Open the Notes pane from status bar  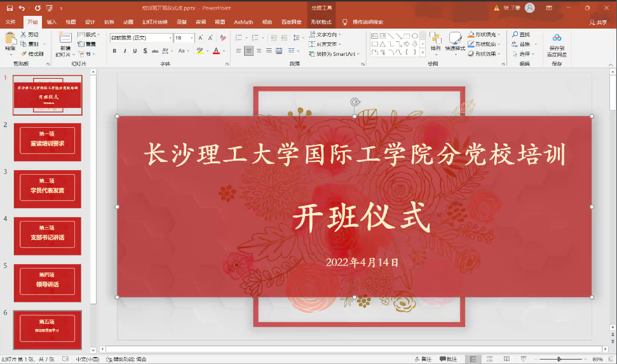click(x=423, y=359)
